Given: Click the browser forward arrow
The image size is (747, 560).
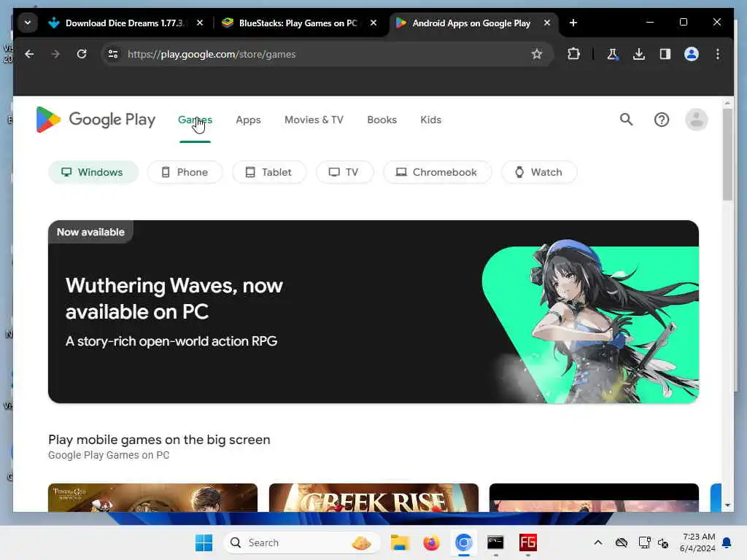Looking at the screenshot, I should click(x=55, y=54).
